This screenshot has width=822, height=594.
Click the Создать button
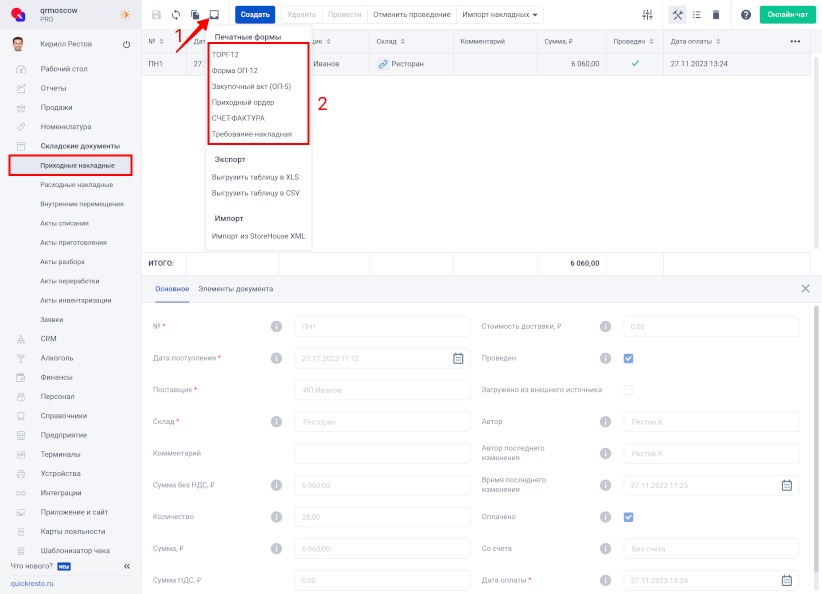(255, 15)
